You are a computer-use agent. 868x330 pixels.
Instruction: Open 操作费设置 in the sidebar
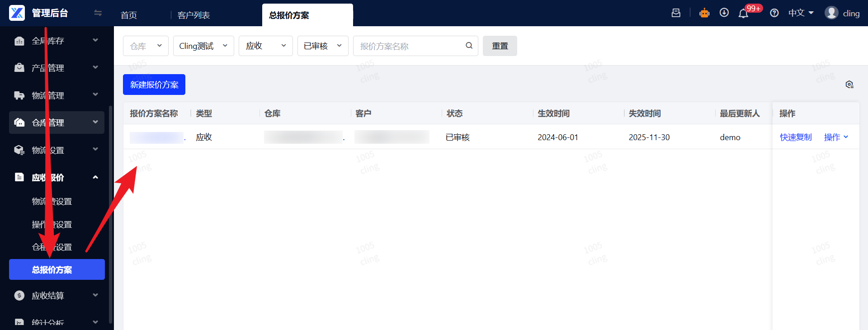(x=52, y=225)
